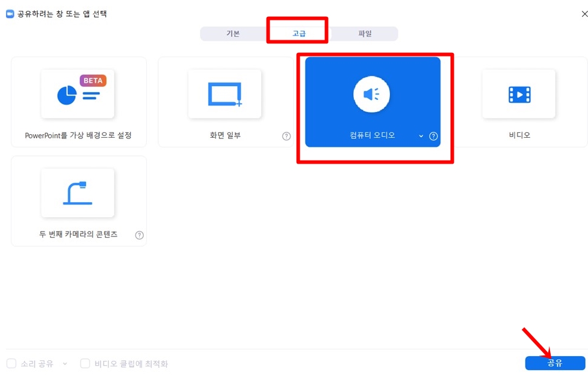The height and width of the screenshot is (382, 588).
Task: Expand the 컴퓨터 오디오 dropdown chevron
Action: click(422, 136)
